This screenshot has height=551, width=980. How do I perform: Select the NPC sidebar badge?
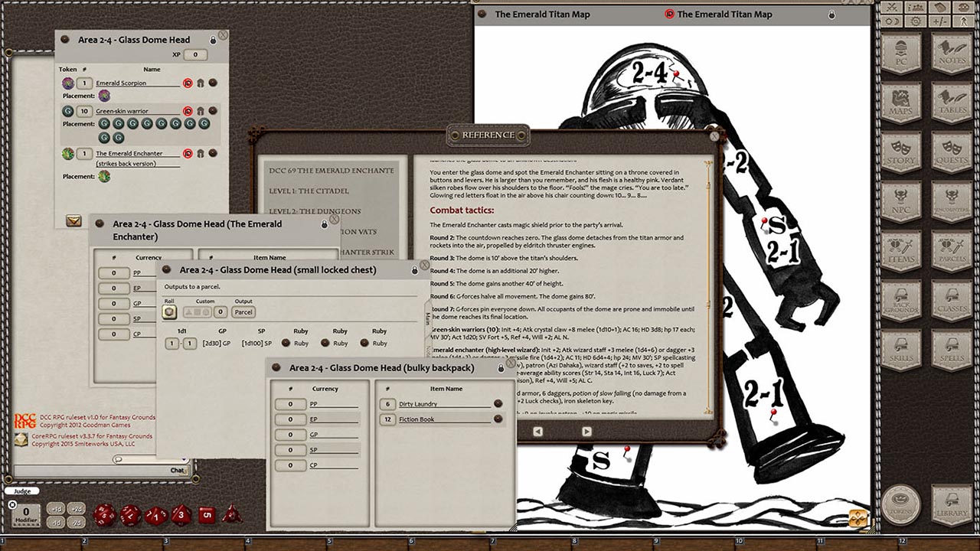(x=902, y=204)
